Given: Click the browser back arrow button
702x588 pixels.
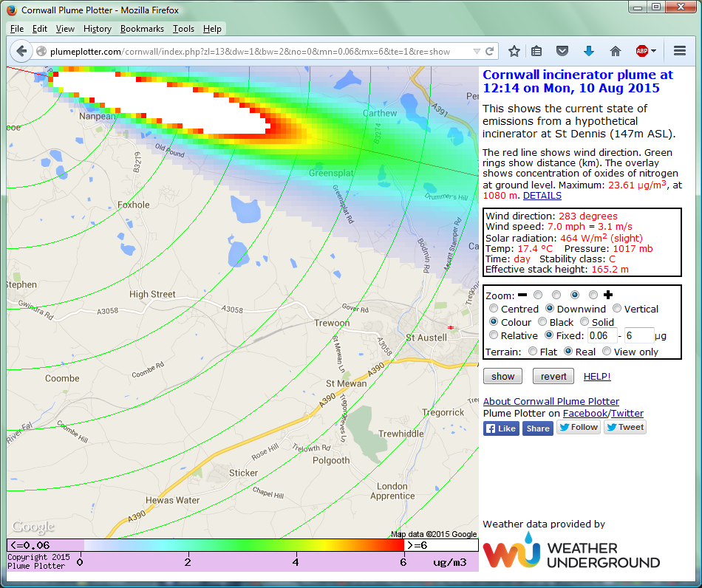Looking at the screenshot, I should 21,51.
